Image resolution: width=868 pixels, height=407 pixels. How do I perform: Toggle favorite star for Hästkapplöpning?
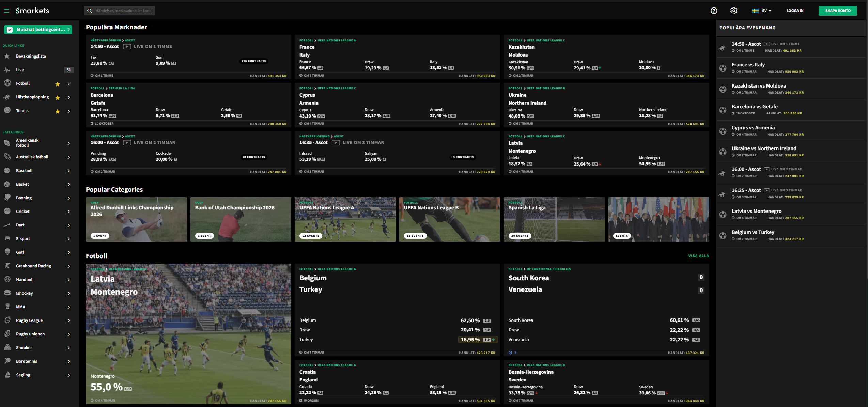(58, 97)
